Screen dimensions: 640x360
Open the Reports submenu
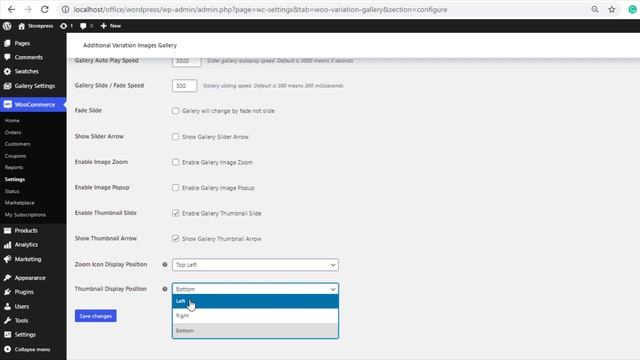(14, 167)
